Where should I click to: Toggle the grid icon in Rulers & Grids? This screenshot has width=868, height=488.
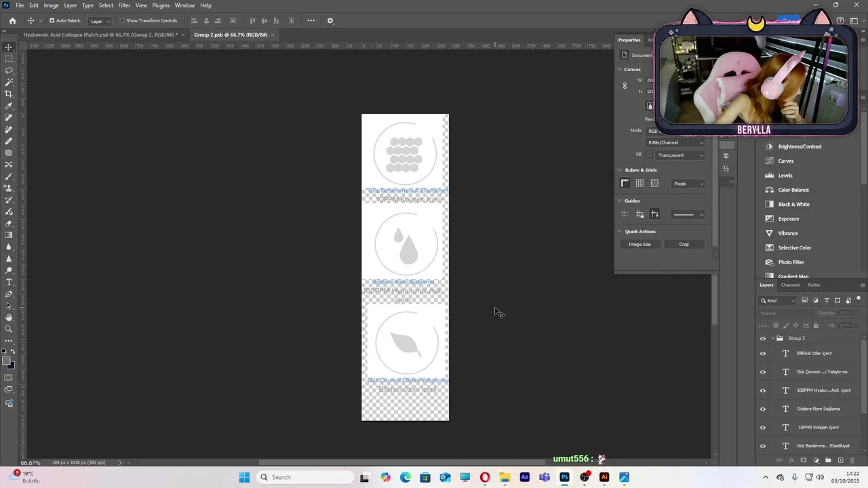coord(639,183)
